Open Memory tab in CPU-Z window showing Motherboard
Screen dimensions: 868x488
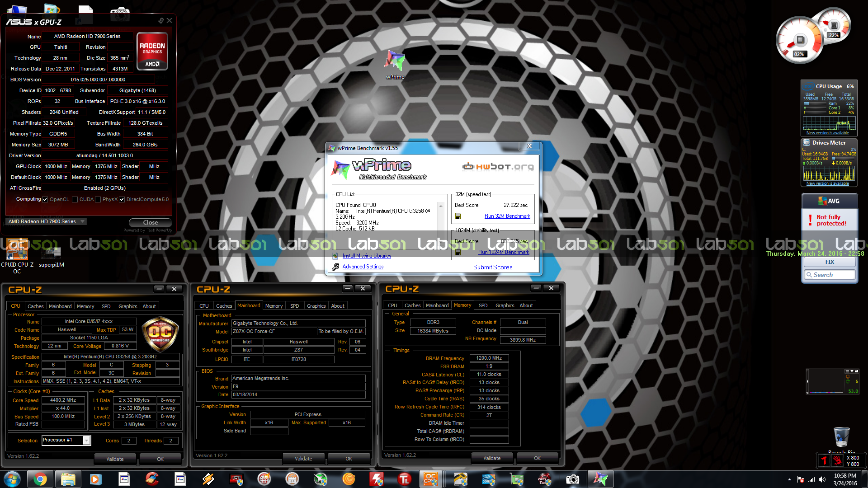(x=274, y=306)
